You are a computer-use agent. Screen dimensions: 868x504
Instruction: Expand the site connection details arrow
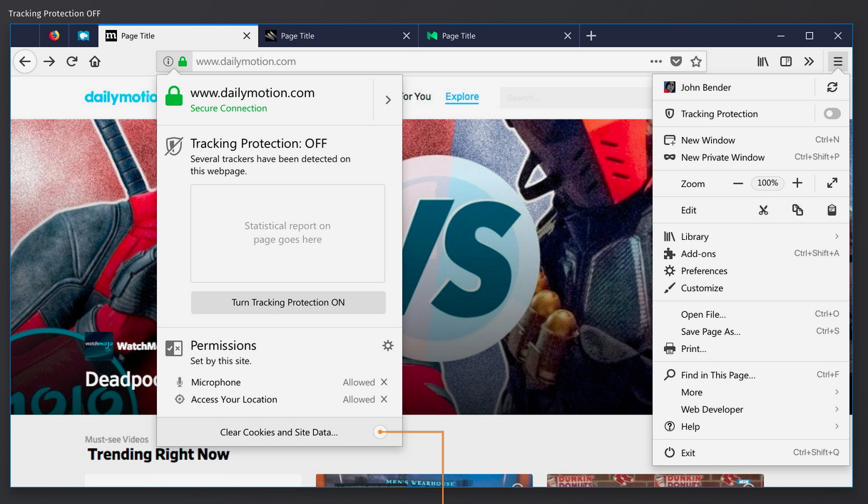coord(388,100)
